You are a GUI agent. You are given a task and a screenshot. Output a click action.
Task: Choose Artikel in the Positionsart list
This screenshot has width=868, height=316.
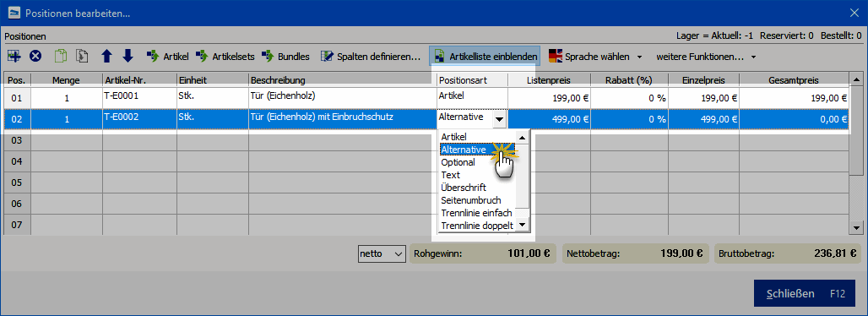tap(477, 137)
